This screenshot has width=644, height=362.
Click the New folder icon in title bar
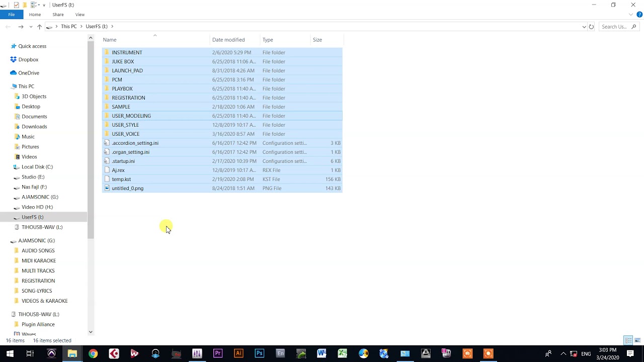click(x=24, y=5)
